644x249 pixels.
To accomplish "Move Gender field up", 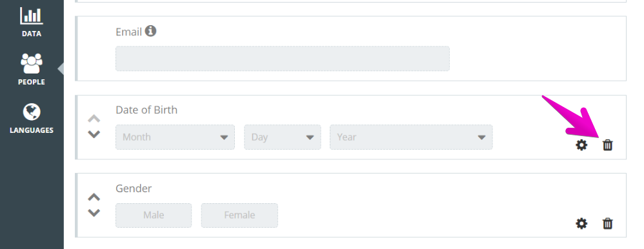I will pyautogui.click(x=94, y=197).
